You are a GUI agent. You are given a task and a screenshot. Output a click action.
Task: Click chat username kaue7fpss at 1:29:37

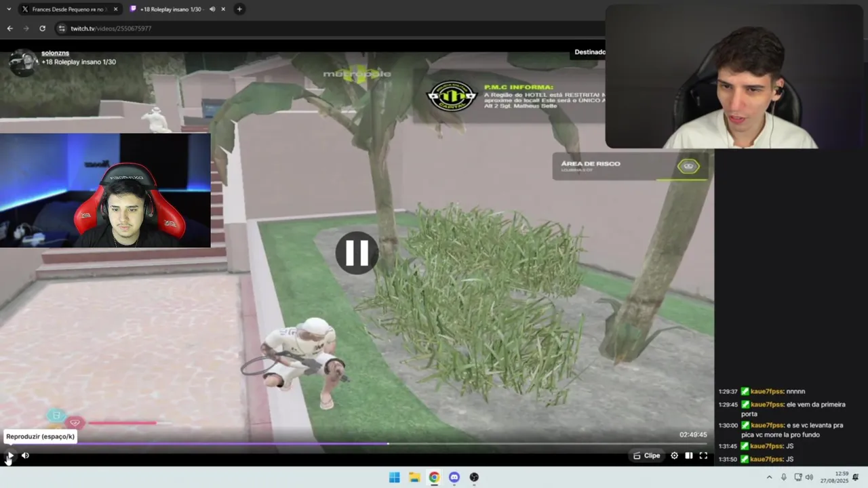point(766,392)
